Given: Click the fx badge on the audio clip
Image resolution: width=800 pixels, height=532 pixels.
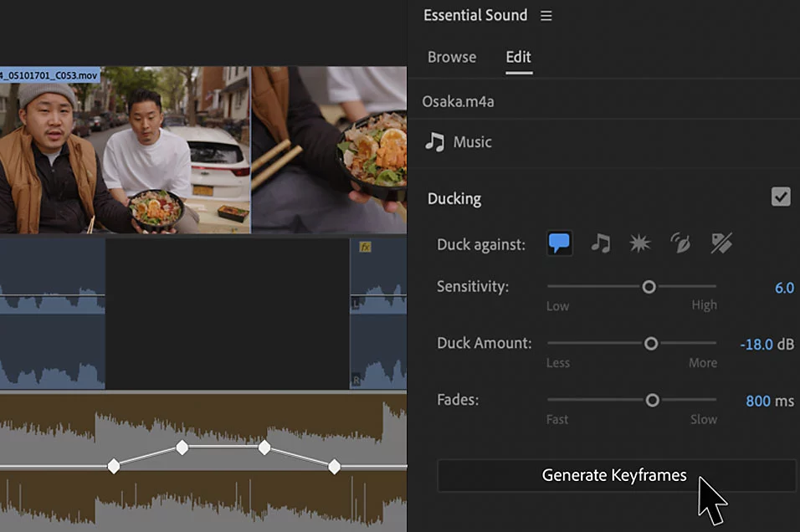Looking at the screenshot, I should click(365, 247).
